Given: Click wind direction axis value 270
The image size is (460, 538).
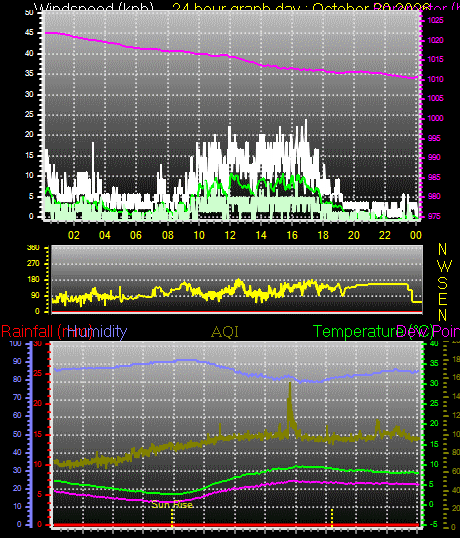Looking at the screenshot, I should pos(33,264).
